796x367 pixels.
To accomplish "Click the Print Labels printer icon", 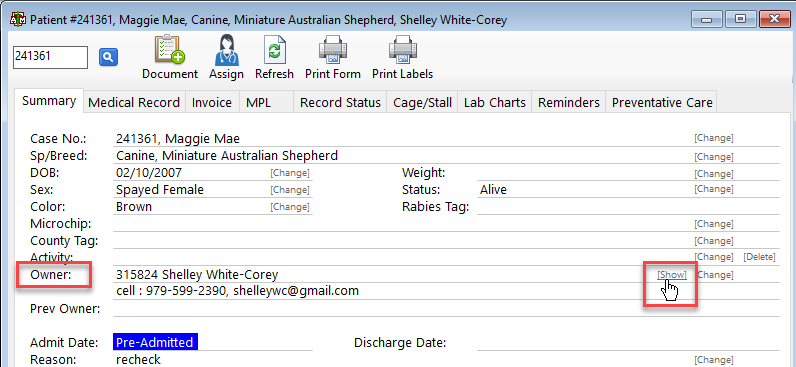I will pos(403,50).
